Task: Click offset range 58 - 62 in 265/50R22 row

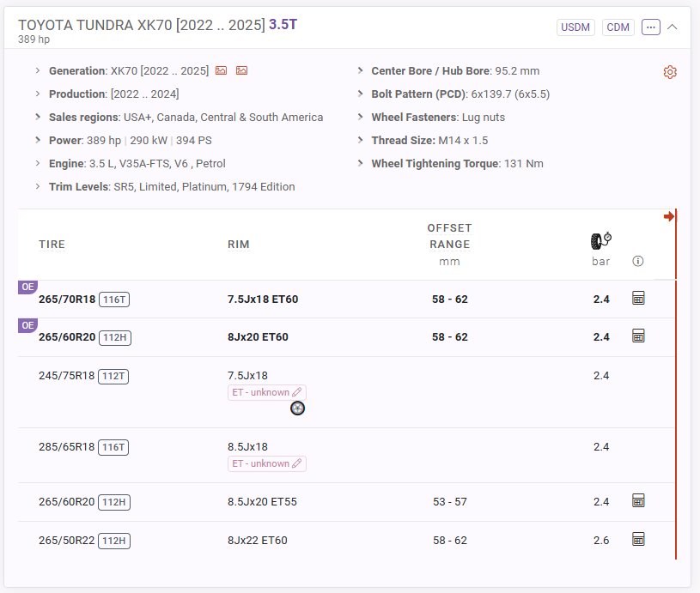Action: click(x=450, y=541)
